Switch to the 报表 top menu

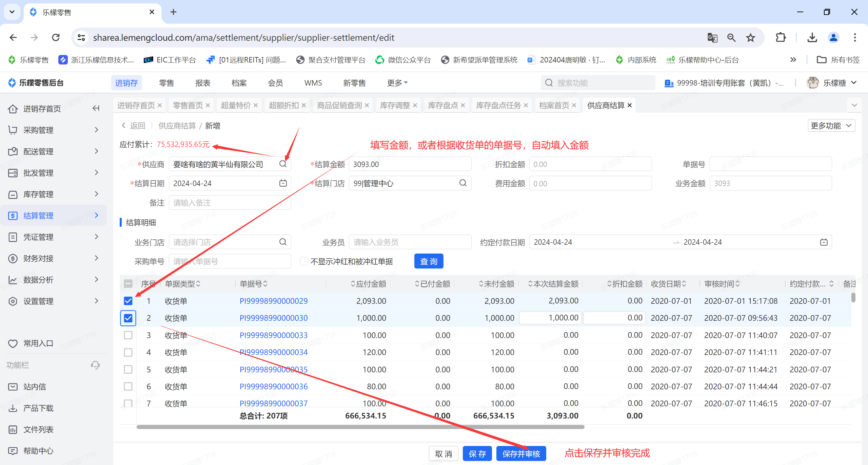203,83
